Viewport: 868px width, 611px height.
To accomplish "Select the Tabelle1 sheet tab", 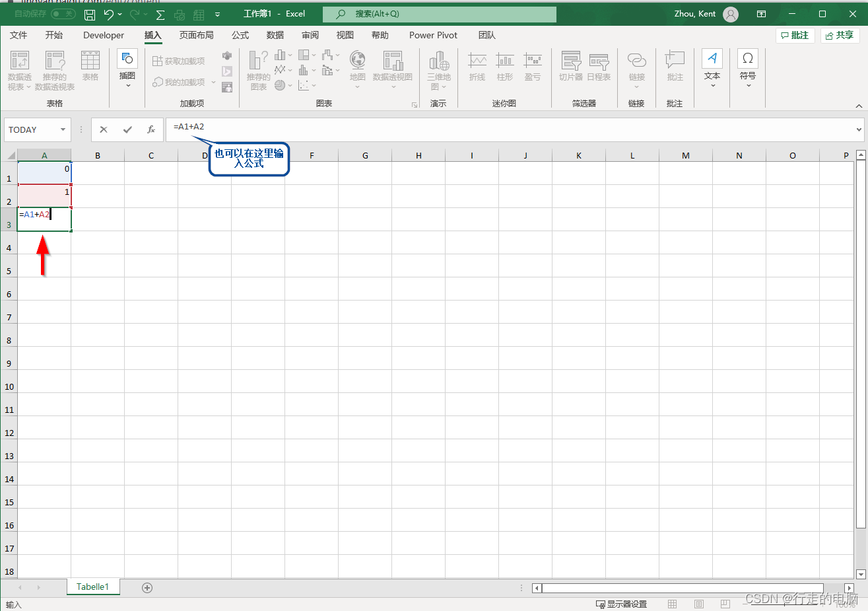I will coord(92,587).
